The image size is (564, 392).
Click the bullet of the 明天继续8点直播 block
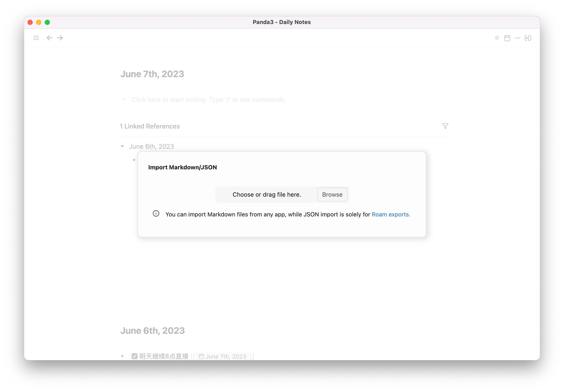click(122, 356)
